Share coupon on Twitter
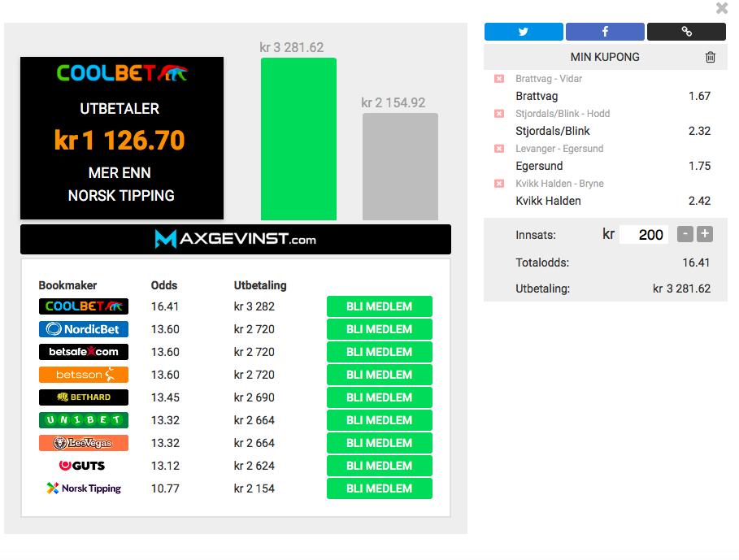This screenshot has height=560, width=739. [524, 32]
